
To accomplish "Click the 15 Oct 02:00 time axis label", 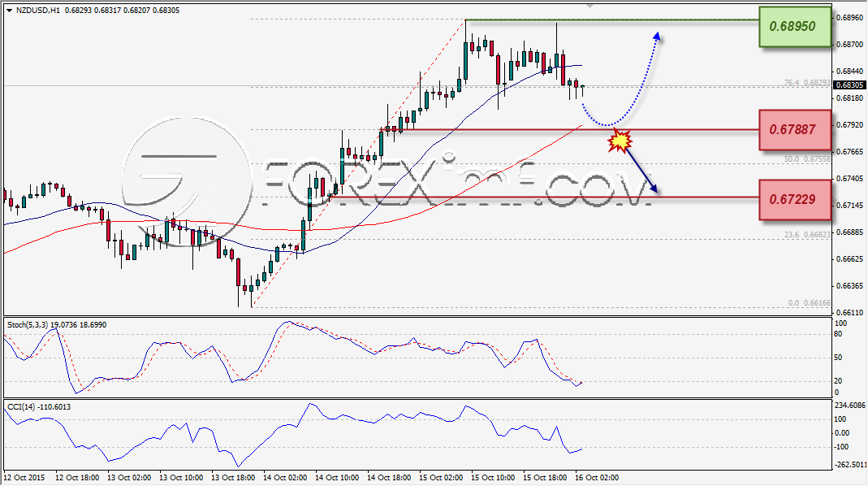I will [x=441, y=477].
